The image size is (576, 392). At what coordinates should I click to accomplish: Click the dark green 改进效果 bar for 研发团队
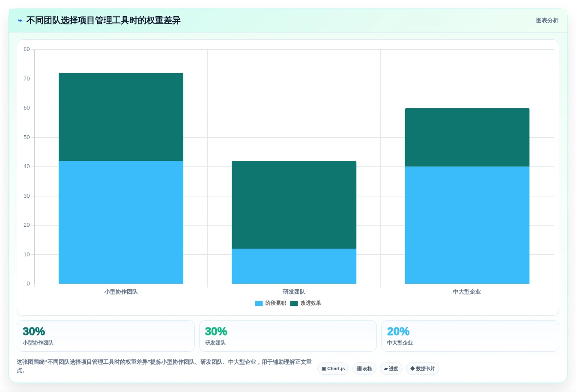point(294,205)
